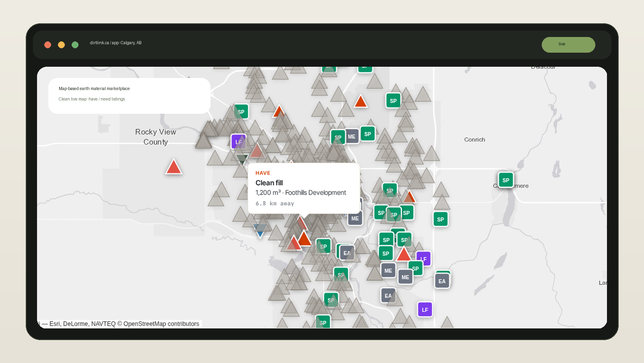Image resolution: width=644 pixels, height=363 pixels.
Task: Click the '6.8 km away' distance text
Action: click(275, 204)
